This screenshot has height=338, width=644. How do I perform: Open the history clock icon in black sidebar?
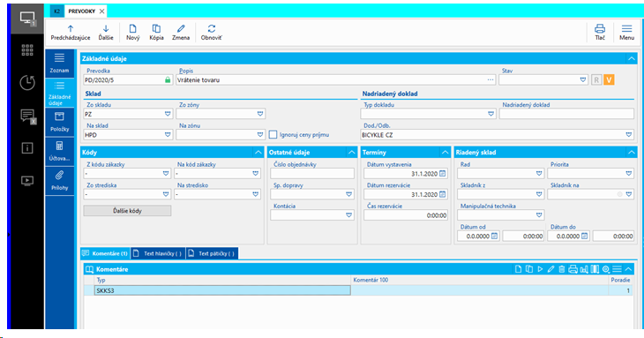pyautogui.click(x=27, y=83)
